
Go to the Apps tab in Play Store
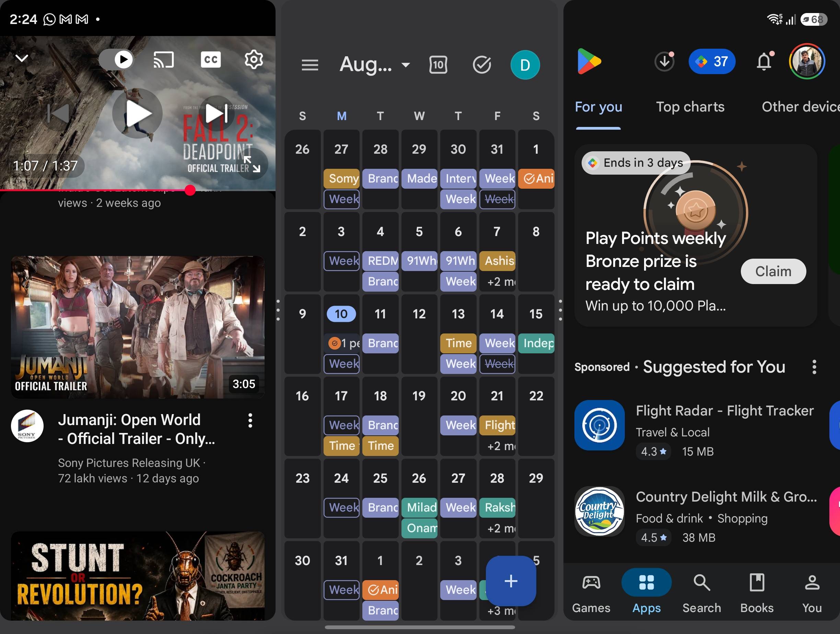(x=646, y=593)
